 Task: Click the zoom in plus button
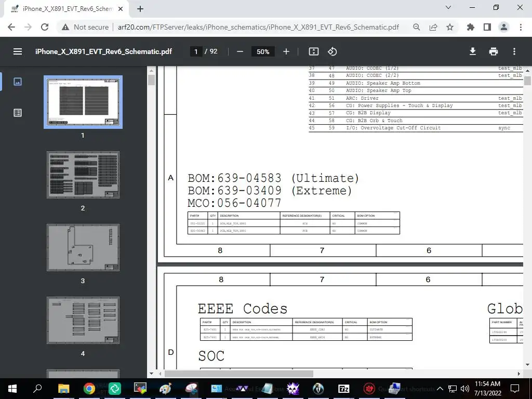click(286, 51)
